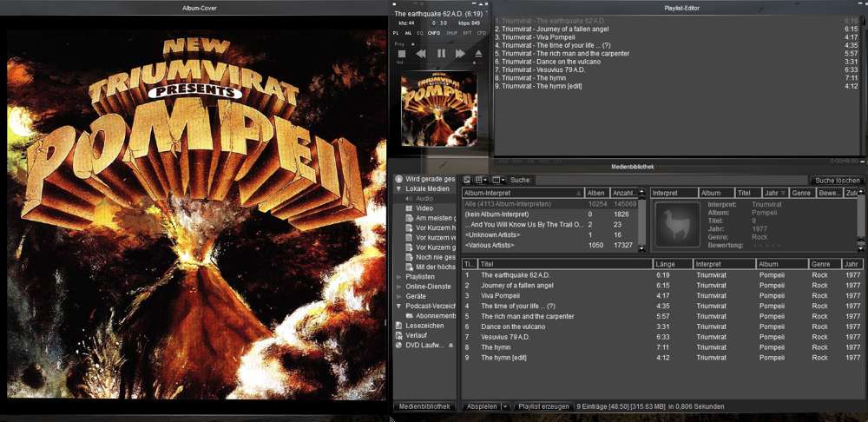Collapse the Lokale Medien tree node
This screenshot has height=422, width=868.
pos(399,188)
